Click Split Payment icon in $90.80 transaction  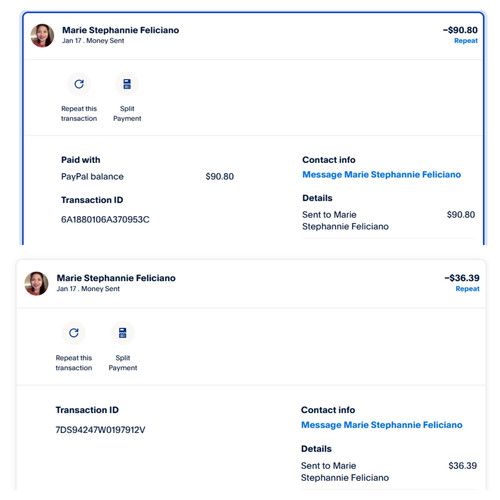(127, 84)
